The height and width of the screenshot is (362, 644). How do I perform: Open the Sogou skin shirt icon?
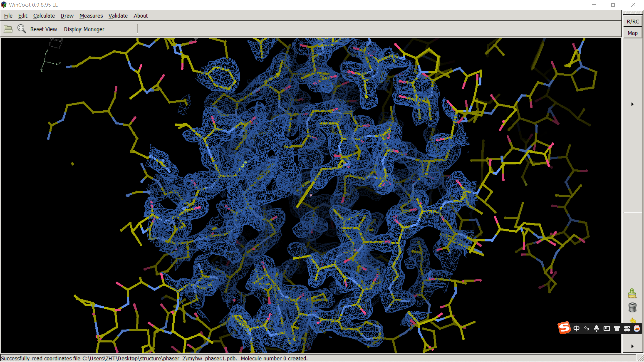click(x=616, y=328)
